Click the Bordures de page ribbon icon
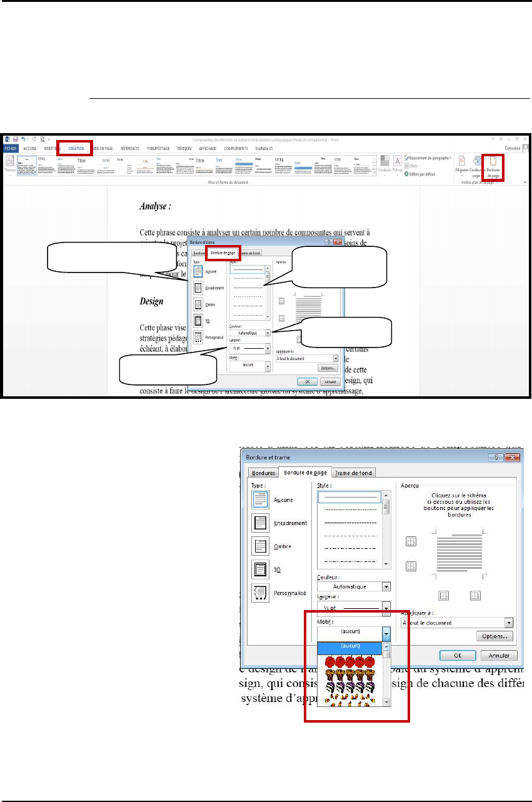This screenshot has width=532, height=802. (494, 167)
